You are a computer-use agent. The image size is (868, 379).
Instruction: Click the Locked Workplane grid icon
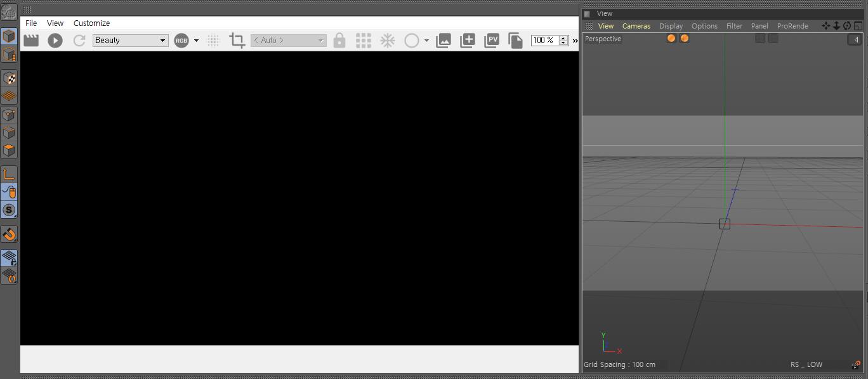pyautogui.click(x=9, y=258)
